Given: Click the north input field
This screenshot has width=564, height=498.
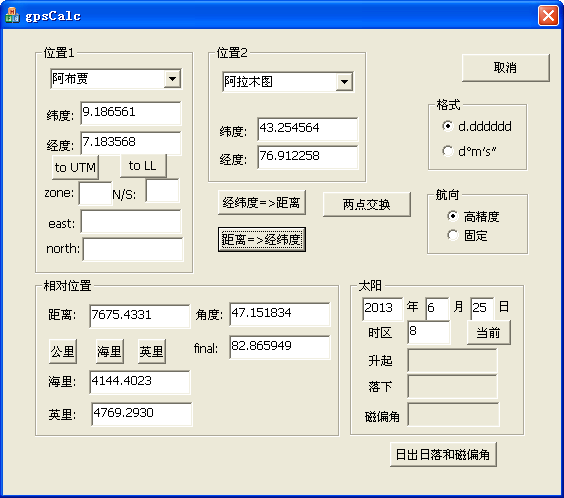Looking at the screenshot, I should click(133, 249).
